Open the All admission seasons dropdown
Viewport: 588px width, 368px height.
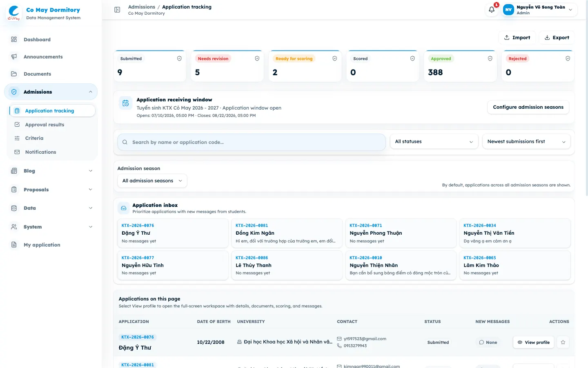tap(152, 181)
